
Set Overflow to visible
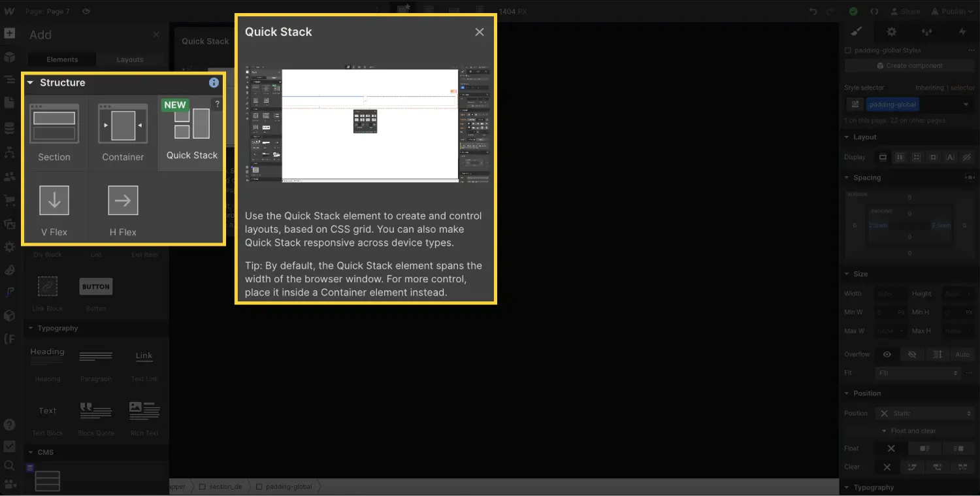point(886,354)
